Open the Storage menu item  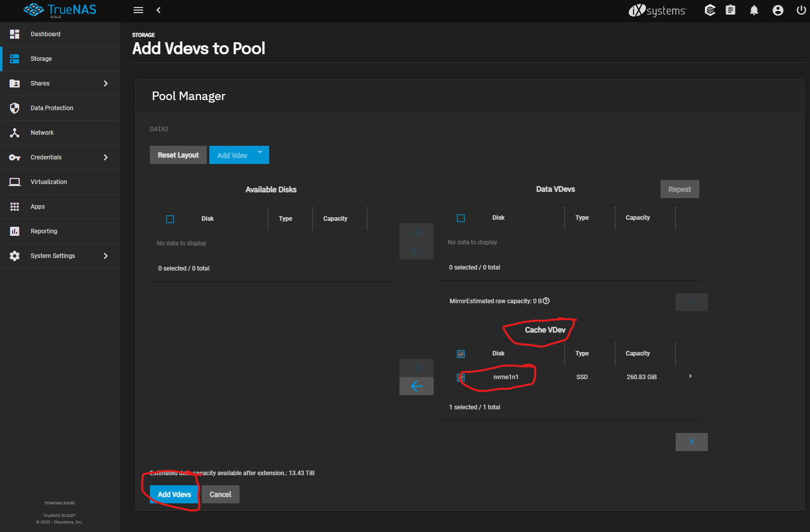[x=41, y=59]
